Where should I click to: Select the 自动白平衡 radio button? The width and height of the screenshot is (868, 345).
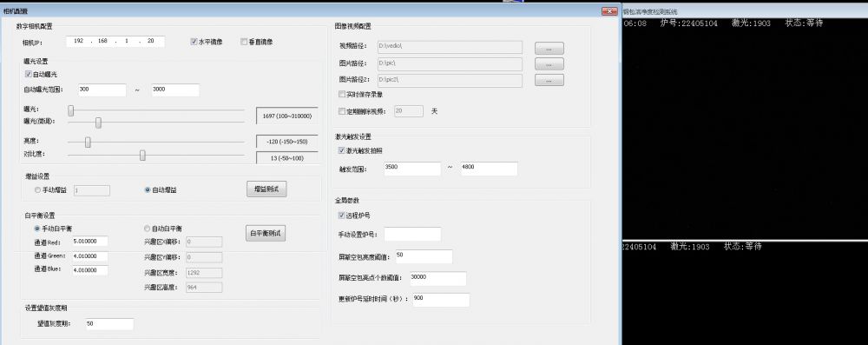(x=147, y=229)
